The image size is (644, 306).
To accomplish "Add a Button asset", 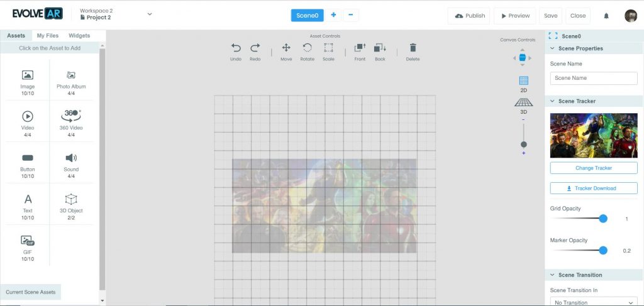I will pyautogui.click(x=28, y=163).
